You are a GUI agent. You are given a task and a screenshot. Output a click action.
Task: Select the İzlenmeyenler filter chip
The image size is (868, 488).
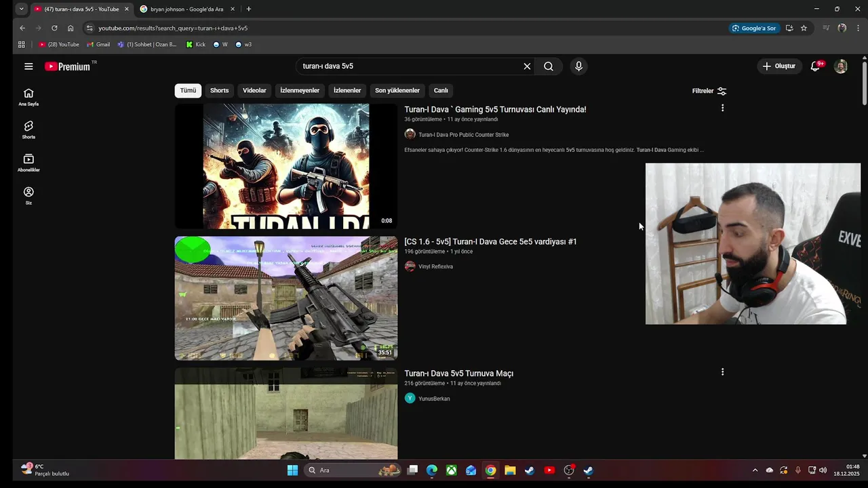point(300,91)
